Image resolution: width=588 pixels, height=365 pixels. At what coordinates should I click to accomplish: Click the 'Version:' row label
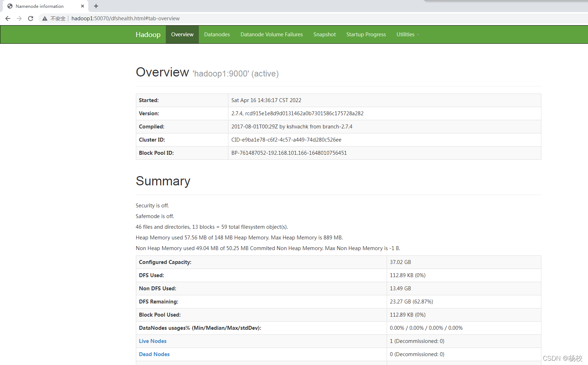(149, 113)
